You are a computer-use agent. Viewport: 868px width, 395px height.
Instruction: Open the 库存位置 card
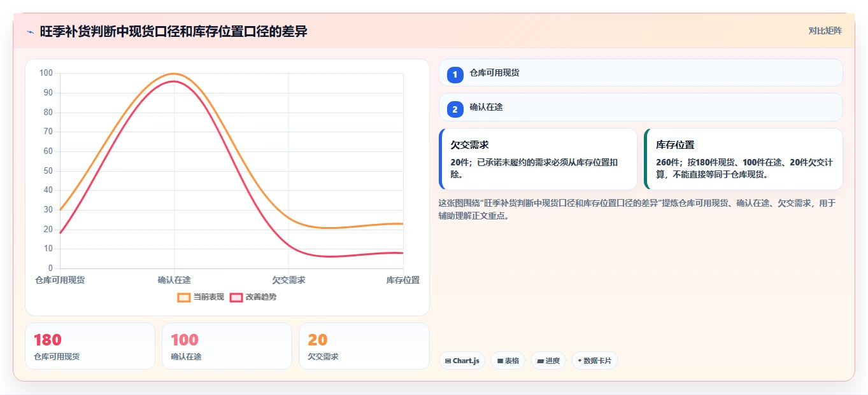[743, 159]
